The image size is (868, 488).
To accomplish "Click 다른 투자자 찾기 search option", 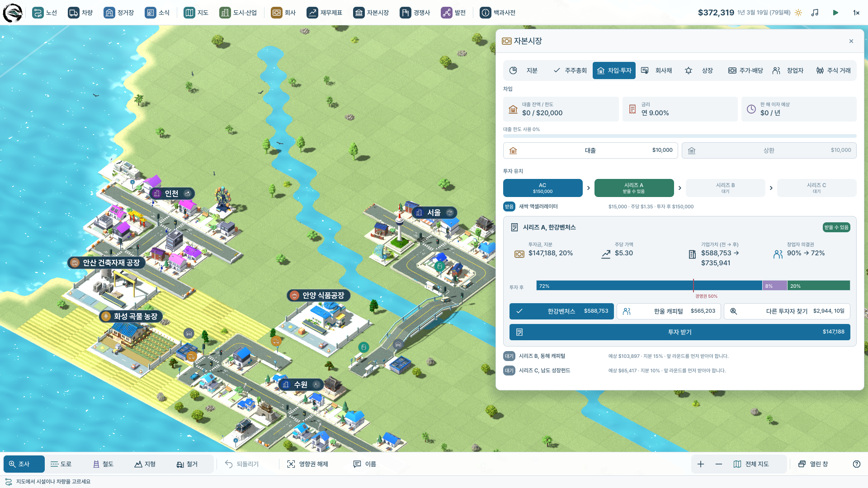I will click(x=787, y=311).
